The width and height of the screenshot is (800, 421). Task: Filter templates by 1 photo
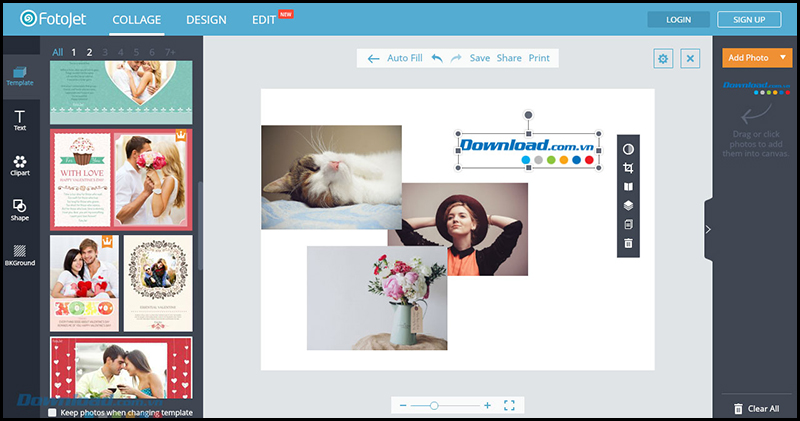tap(73, 52)
